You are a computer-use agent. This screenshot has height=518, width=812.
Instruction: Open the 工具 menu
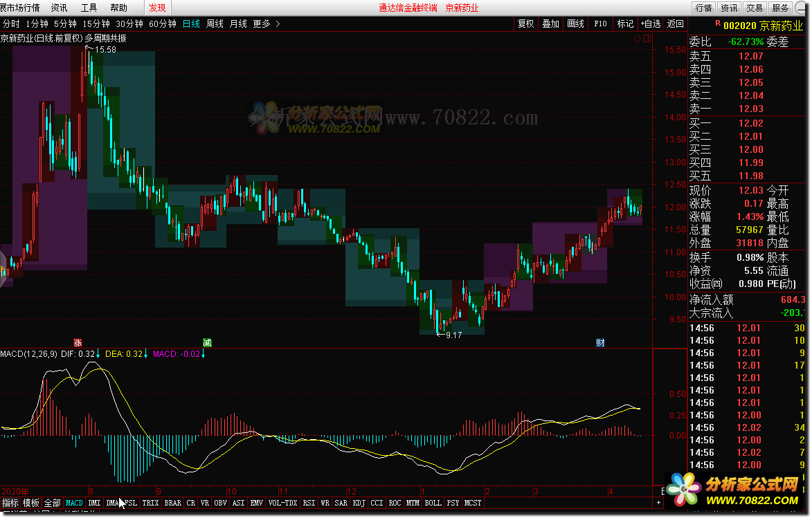click(x=89, y=8)
